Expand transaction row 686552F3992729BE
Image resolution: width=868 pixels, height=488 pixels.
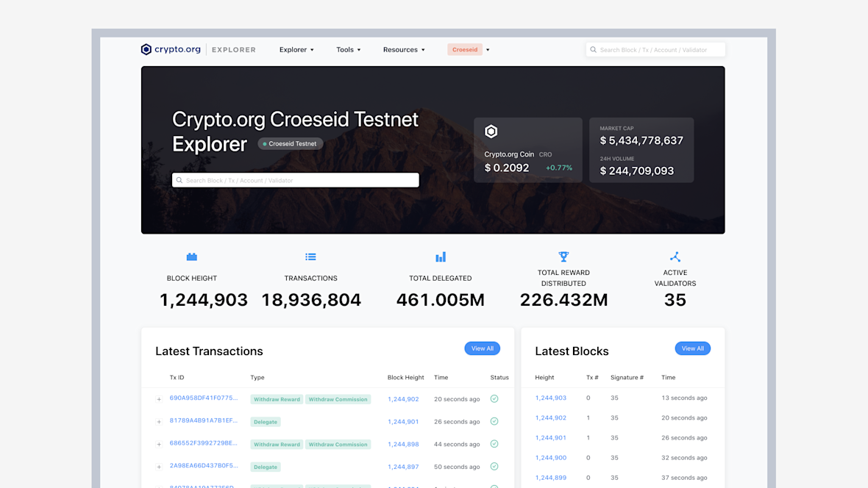click(159, 445)
